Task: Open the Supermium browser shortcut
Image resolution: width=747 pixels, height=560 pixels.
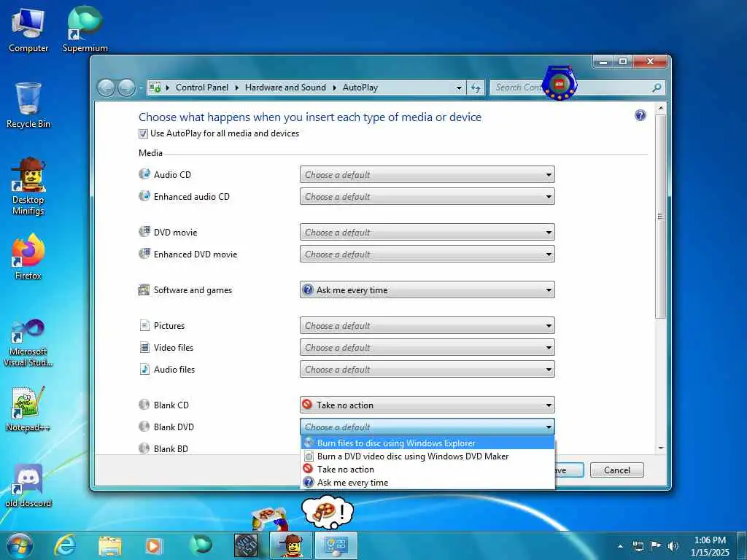Action: (85, 29)
